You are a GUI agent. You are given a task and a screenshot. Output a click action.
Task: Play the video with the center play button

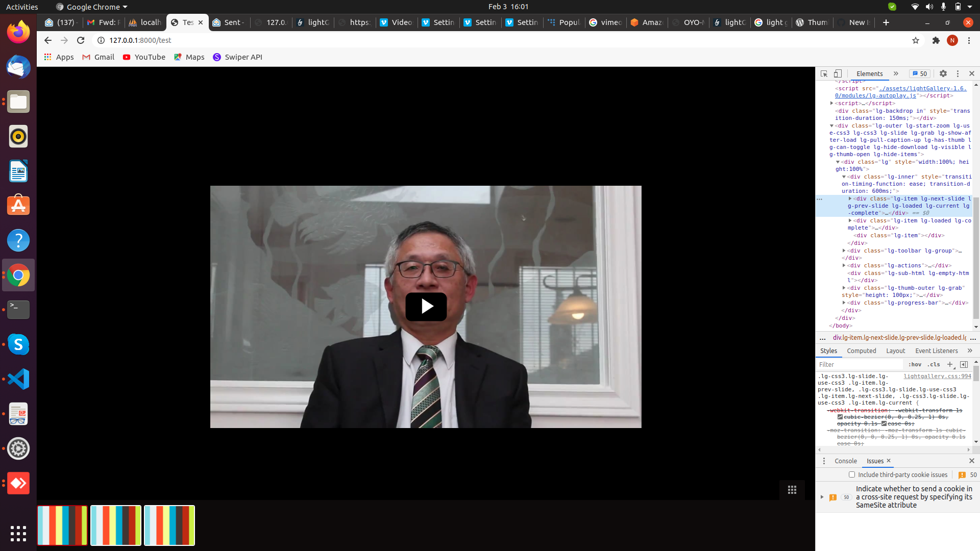(x=426, y=306)
